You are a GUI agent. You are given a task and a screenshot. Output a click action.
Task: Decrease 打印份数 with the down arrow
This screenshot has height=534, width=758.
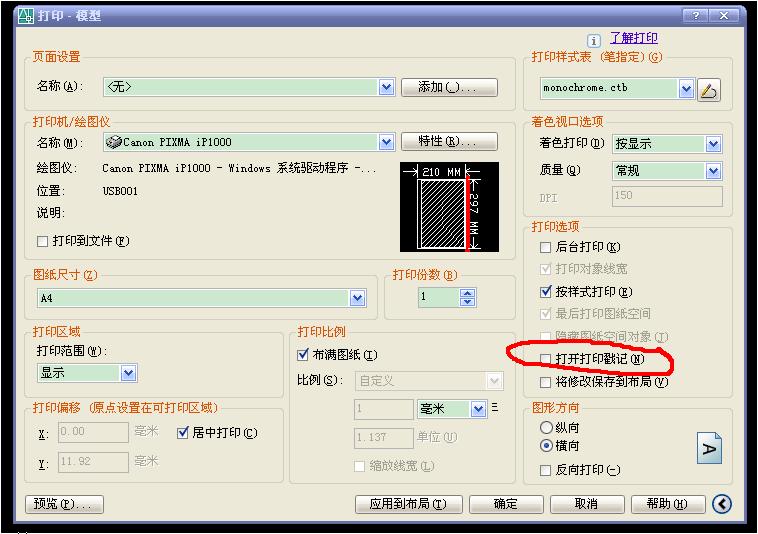[x=467, y=303]
